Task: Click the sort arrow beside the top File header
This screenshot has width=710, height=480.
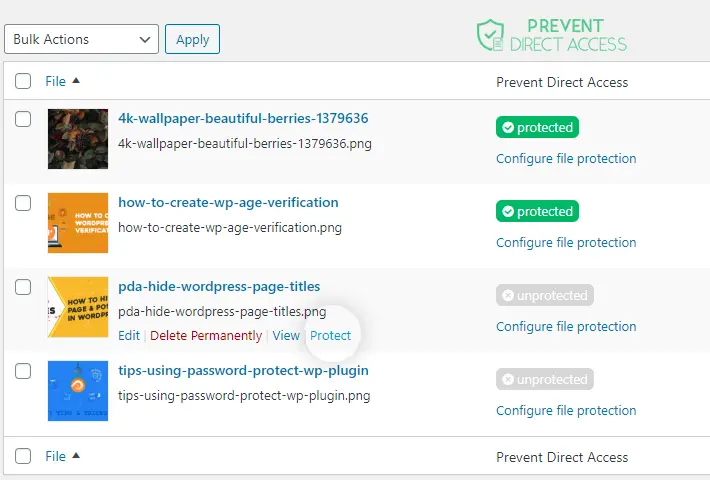Action: coord(76,81)
